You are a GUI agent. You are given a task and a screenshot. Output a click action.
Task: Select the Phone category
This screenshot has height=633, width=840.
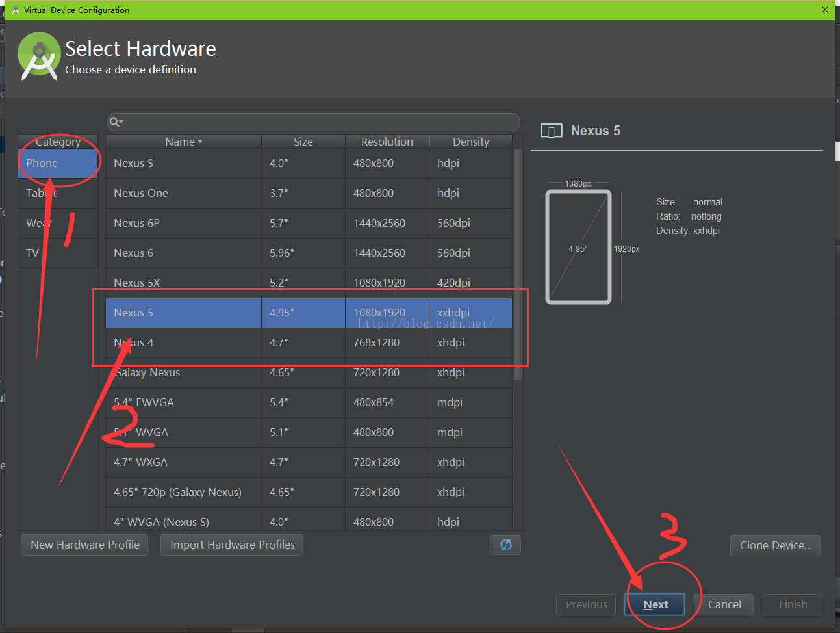pos(58,163)
